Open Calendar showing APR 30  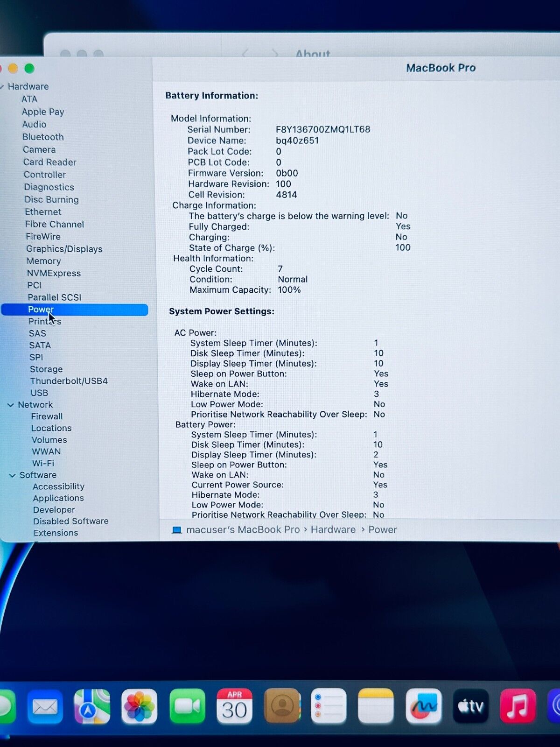[234, 706]
